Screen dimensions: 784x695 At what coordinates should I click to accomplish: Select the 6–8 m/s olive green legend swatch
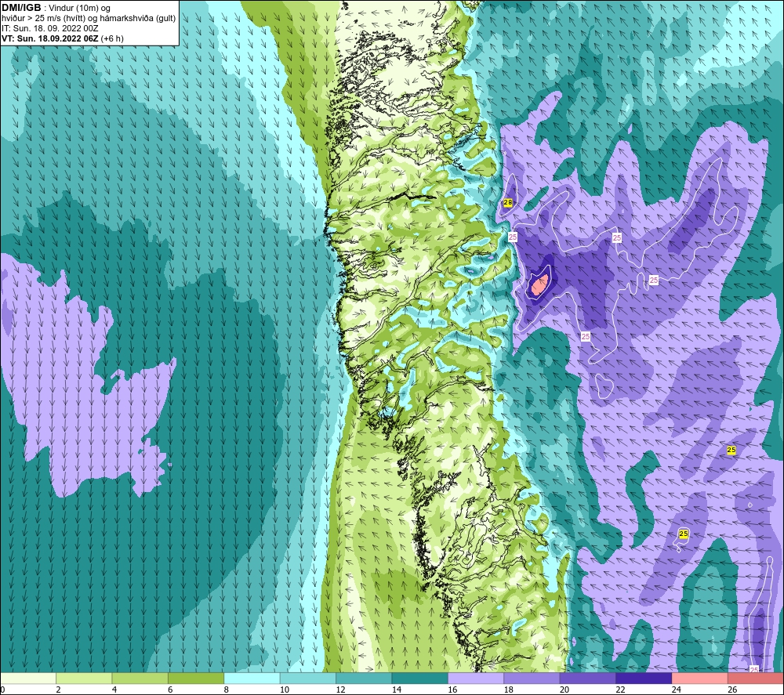point(196,678)
